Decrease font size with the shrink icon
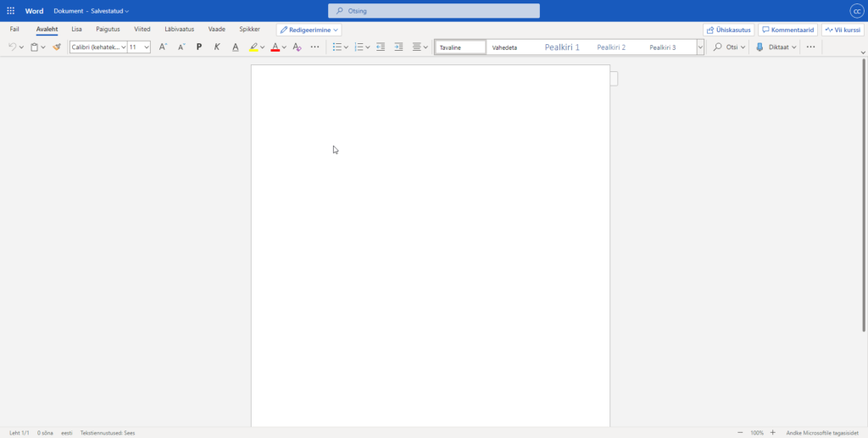Screen dimensions: 868x438 [x=181, y=47]
